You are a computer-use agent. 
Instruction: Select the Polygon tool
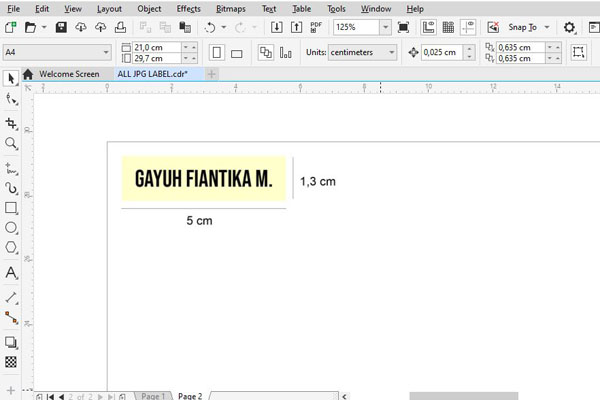pos(11,247)
